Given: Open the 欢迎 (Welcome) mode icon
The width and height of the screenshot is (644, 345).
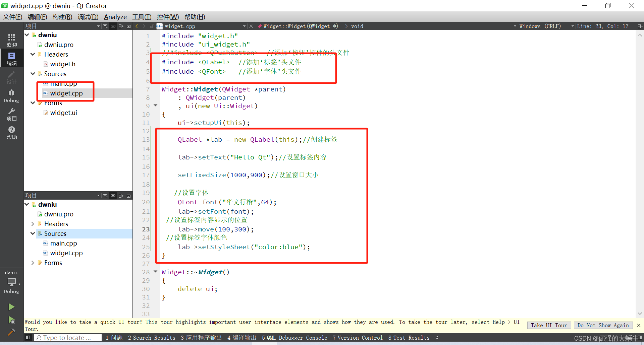Looking at the screenshot, I should point(11,40).
